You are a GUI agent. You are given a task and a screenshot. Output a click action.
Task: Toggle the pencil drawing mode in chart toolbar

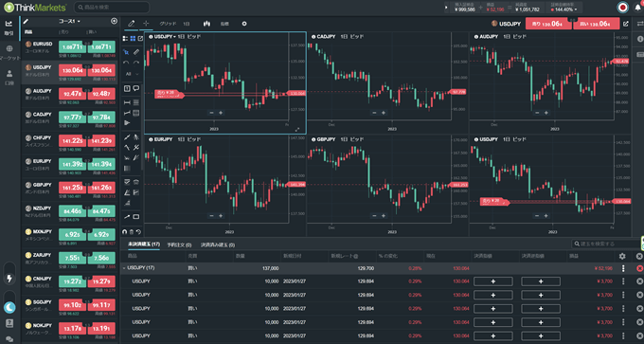pos(131,24)
